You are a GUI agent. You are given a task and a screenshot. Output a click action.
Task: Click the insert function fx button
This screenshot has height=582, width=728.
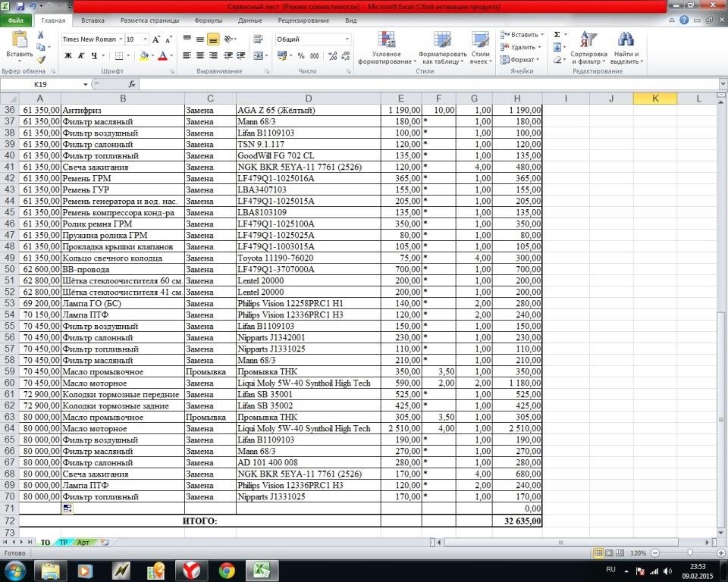pyautogui.click(x=132, y=84)
